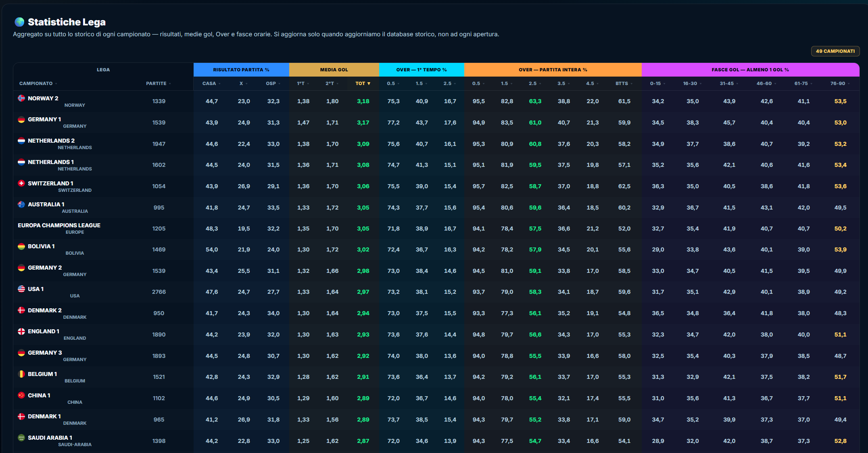868x453 pixels.
Task: Click the Norway flag icon
Action: tap(21, 98)
